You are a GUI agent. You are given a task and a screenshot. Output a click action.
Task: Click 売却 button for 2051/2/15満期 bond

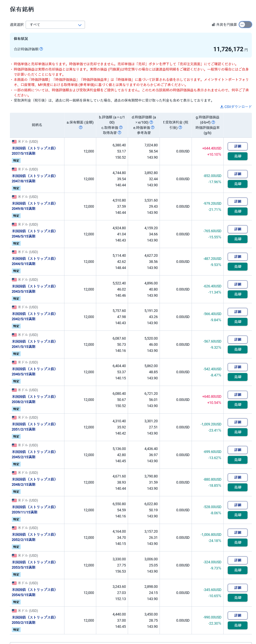[x=237, y=432]
